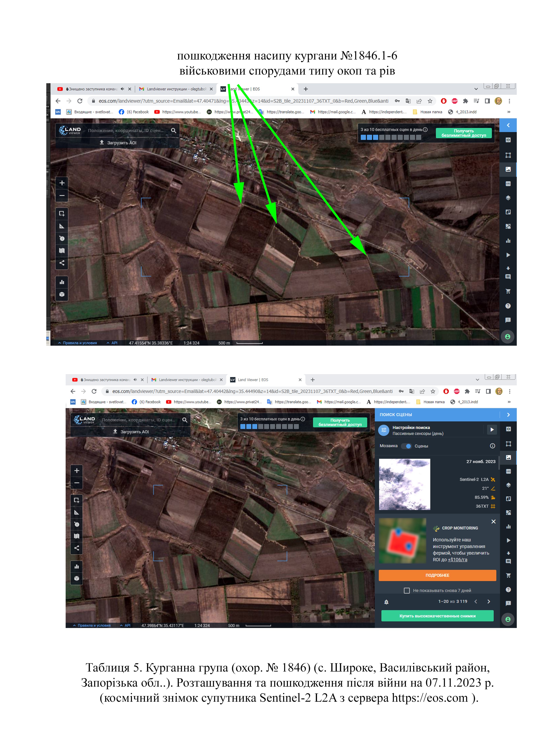Screen dimensions: 534x756
Task: Mute the YouTube tab in upper browser
Action: coord(122,89)
